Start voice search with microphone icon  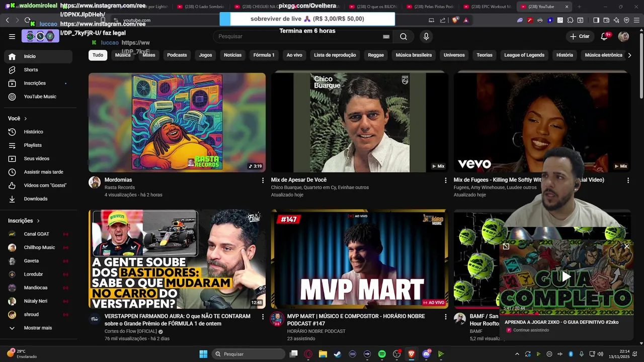tap(426, 36)
